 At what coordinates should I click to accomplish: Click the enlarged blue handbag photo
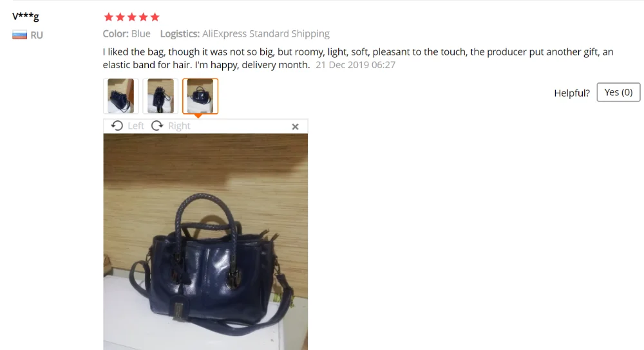pos(205,242)
